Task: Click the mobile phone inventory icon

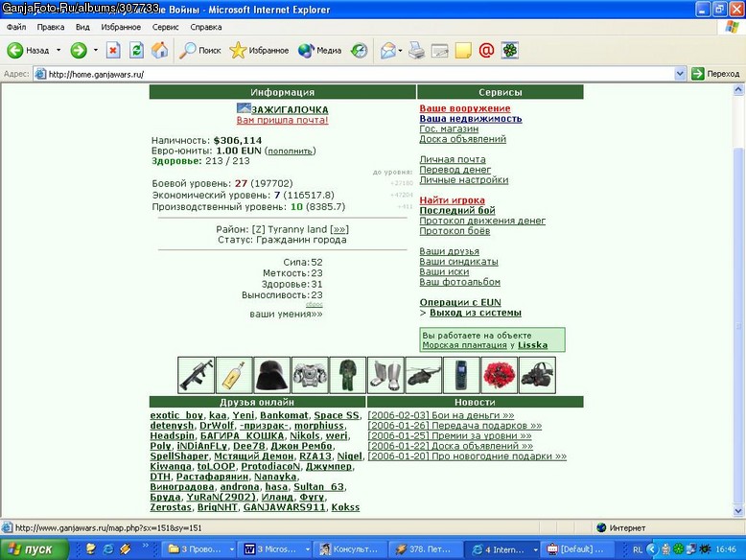Action: 461,375
